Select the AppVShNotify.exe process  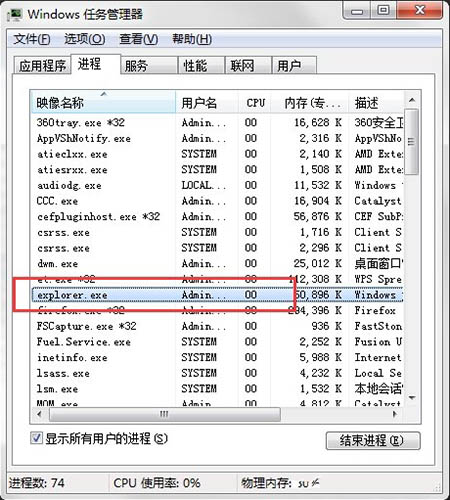(x=217, y=138)
